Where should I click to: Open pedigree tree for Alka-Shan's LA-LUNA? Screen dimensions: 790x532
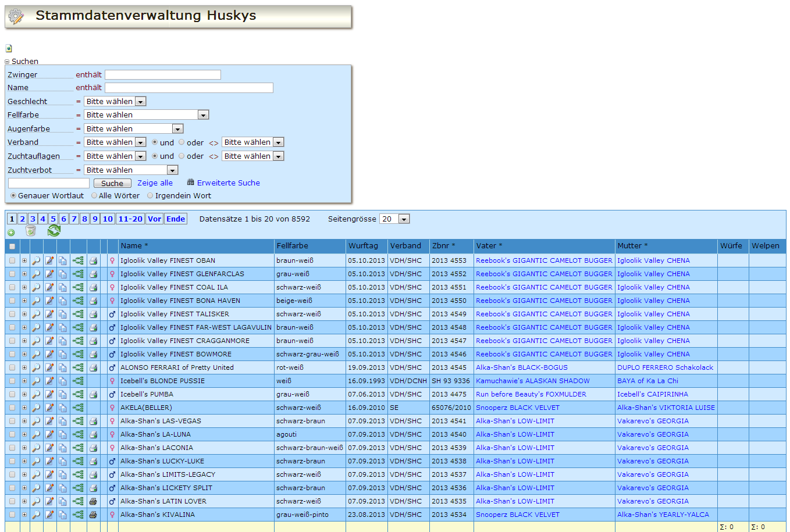(x=78, y=434)
